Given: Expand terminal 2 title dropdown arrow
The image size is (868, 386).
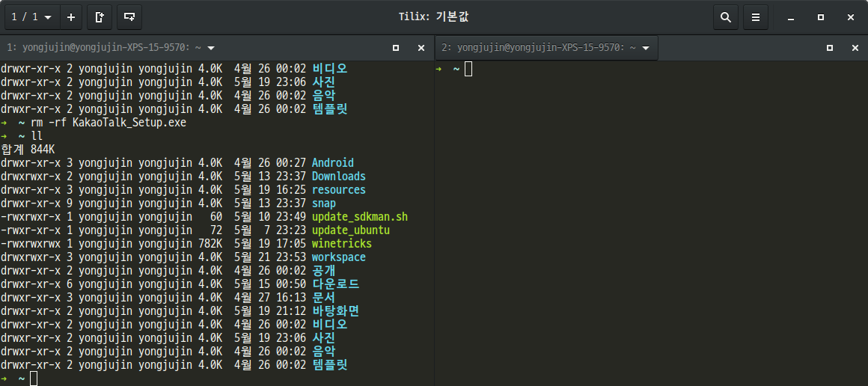Looking at the screenshot, I should pyautogui.click(x=645, y=48).
